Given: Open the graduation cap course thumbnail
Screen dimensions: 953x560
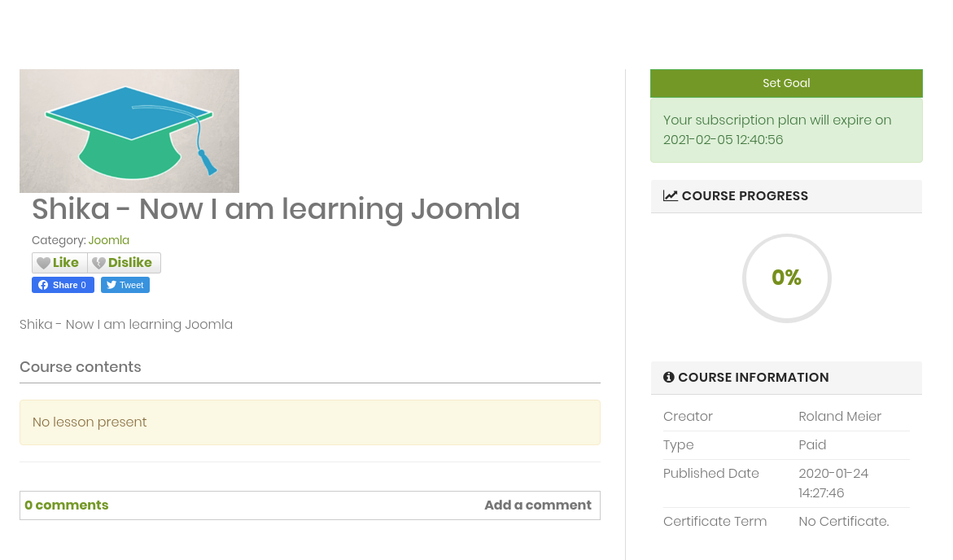Looking at the screenshot, I should [x=129, y=131].
